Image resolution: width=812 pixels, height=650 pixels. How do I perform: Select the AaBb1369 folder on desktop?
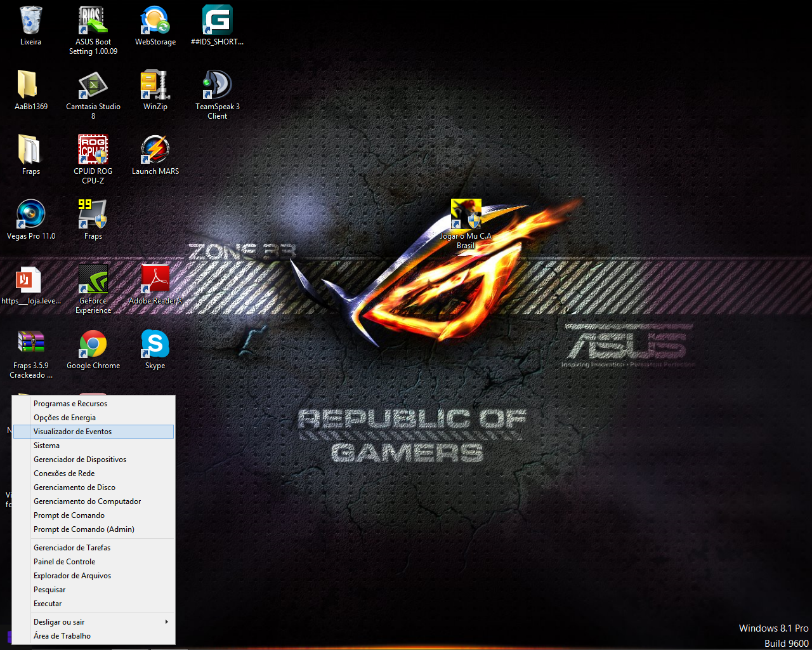[x=30, y=86]
